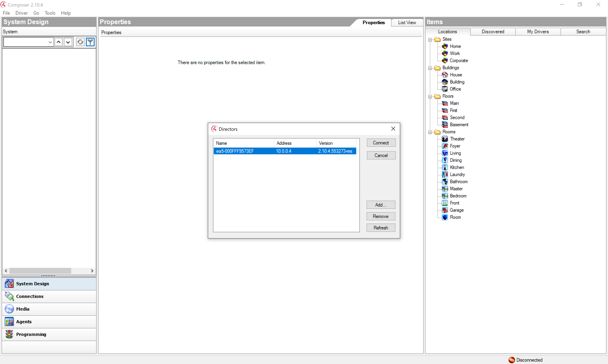The width and height of the screenshot is (608, 364).
Task: Switch to the Search tab in Items
Action: coord(583,32)
